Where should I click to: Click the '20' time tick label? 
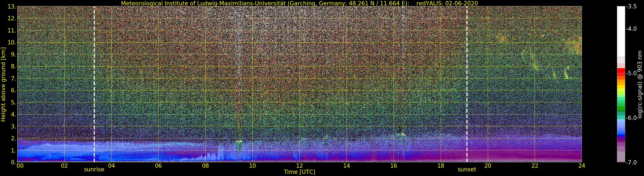pos(488,166)
